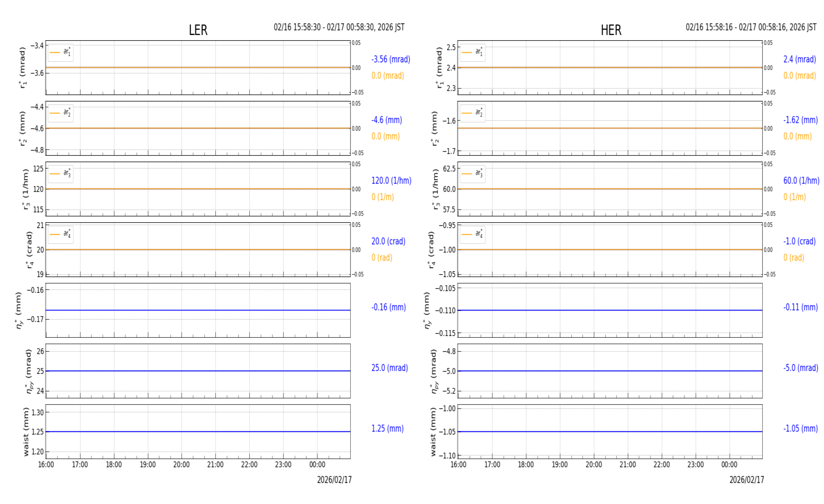
Task: Click the orange 0 (1/m) value beside HER
Action: point(795,197)
